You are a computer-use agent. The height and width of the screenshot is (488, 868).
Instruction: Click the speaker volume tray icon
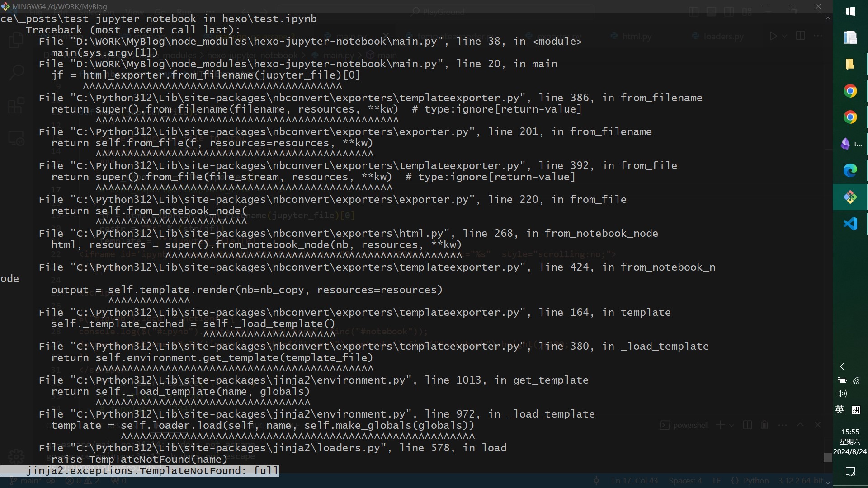click(842, 394)
